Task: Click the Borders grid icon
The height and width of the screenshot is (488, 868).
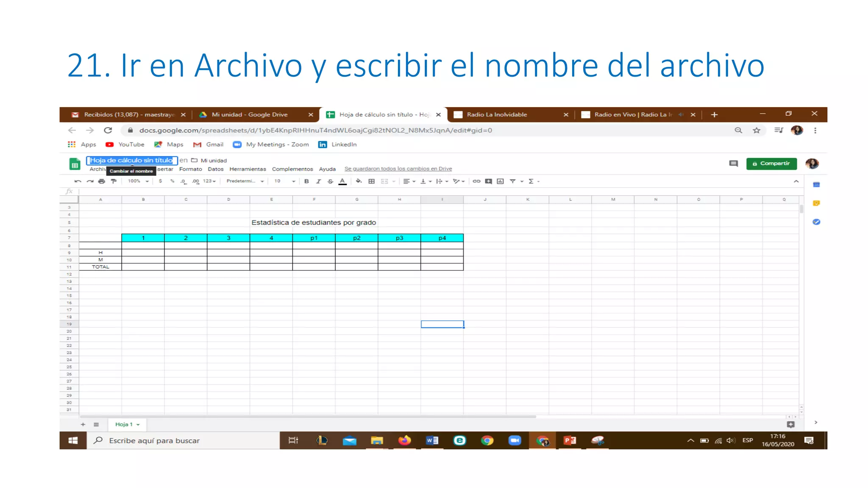Action: [372, 181]
